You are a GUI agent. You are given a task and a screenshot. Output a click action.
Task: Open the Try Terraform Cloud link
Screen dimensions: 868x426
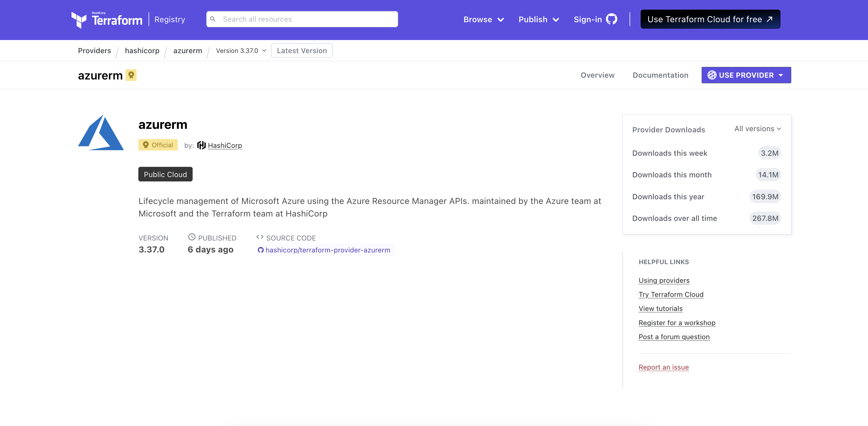click(671, 295)
